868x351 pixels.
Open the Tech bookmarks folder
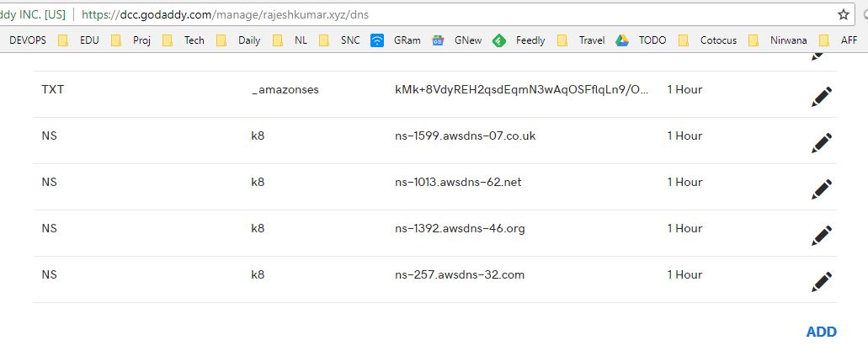[184, 40]
